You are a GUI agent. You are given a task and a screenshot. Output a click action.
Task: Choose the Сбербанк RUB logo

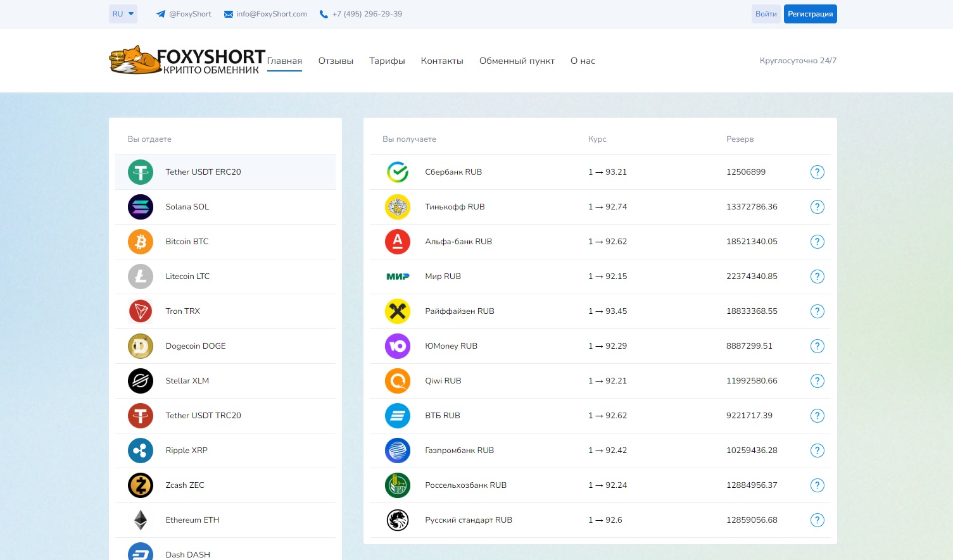(x=398, y=172)
